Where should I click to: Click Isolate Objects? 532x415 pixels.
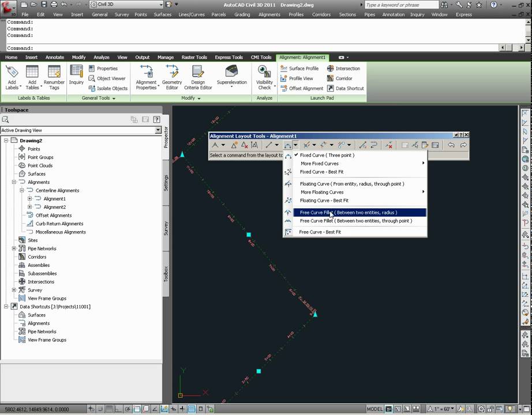108,88
